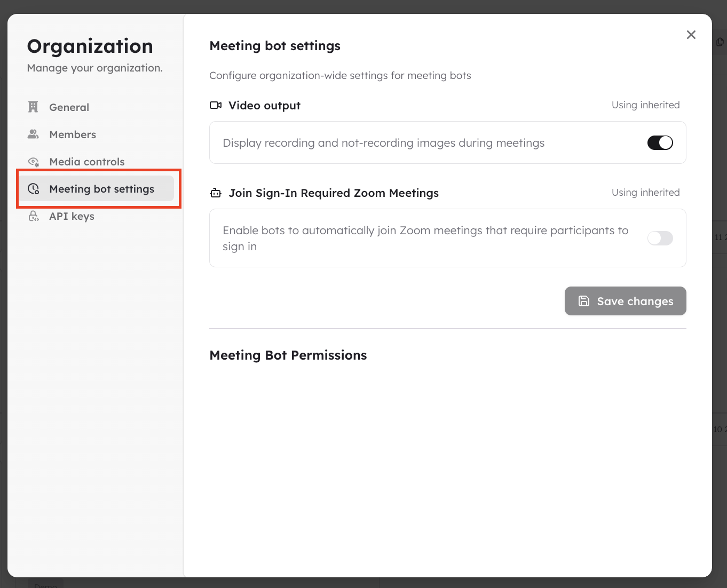Viewport: 727px width, 588px height.
Task: Open the General settings section
Action: point(69,107)
